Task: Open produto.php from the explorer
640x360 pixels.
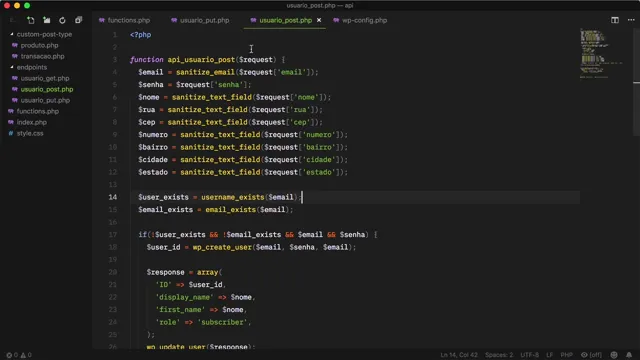Action: point(40,45)
